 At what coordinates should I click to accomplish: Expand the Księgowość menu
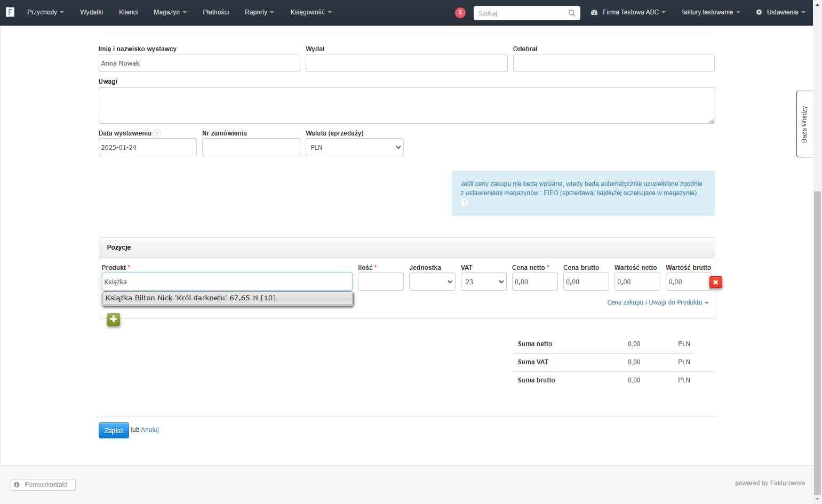(311, 12)
